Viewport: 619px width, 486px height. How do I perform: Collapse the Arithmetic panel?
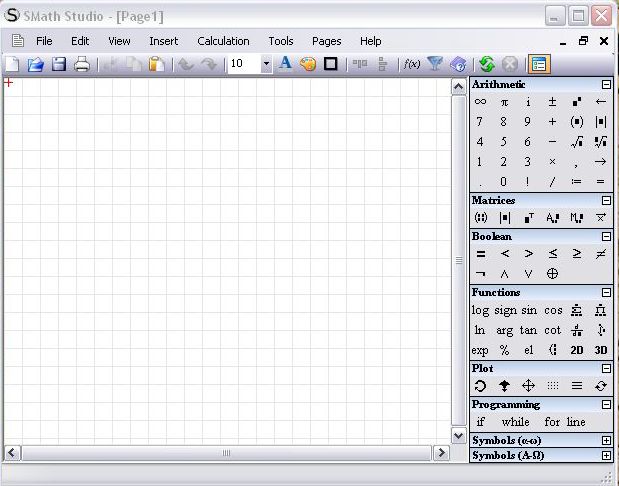606,84
